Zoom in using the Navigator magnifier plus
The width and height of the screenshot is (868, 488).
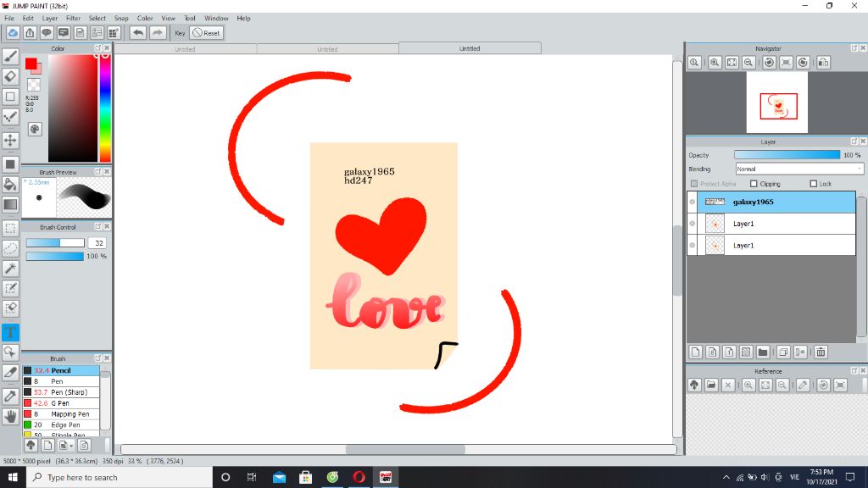(x=715, y=63)
